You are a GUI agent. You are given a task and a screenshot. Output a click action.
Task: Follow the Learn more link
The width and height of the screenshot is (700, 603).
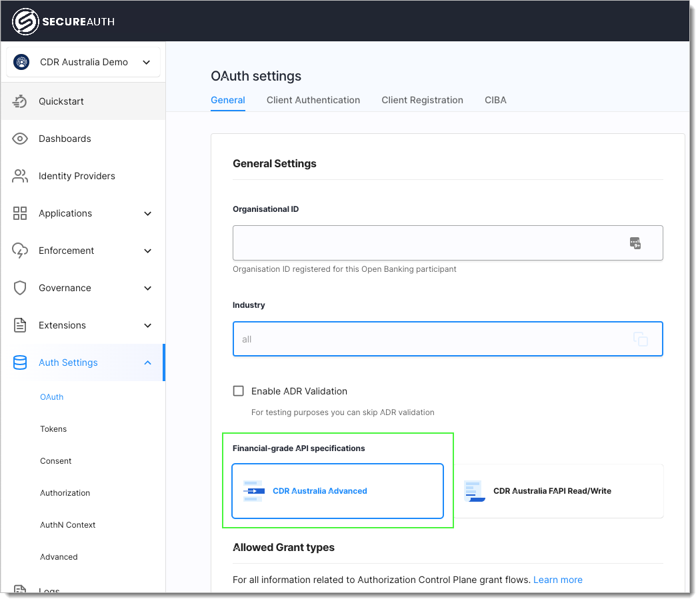(557, 580)
